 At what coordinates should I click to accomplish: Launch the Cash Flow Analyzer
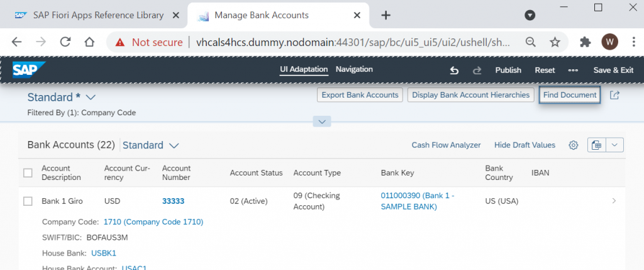(446, 145)
